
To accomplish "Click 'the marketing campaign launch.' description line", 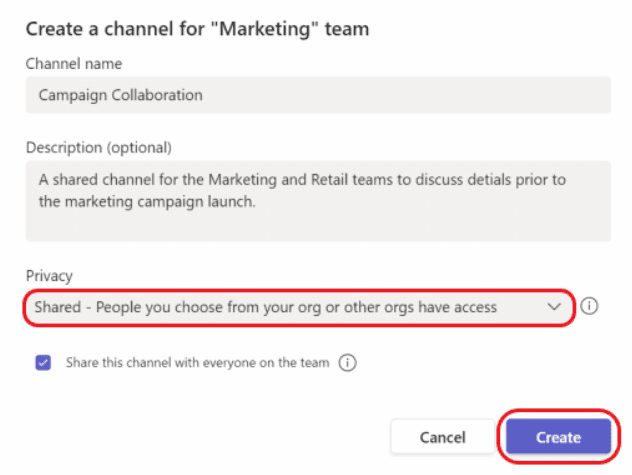I will pos(147,201).
